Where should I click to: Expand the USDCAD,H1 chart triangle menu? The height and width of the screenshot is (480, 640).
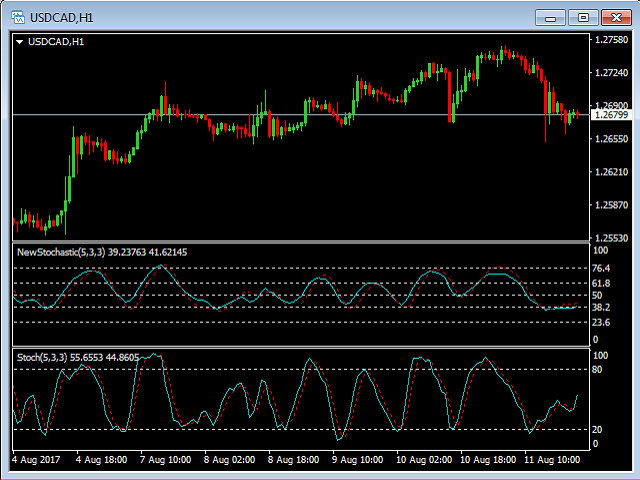coord(20,41)
